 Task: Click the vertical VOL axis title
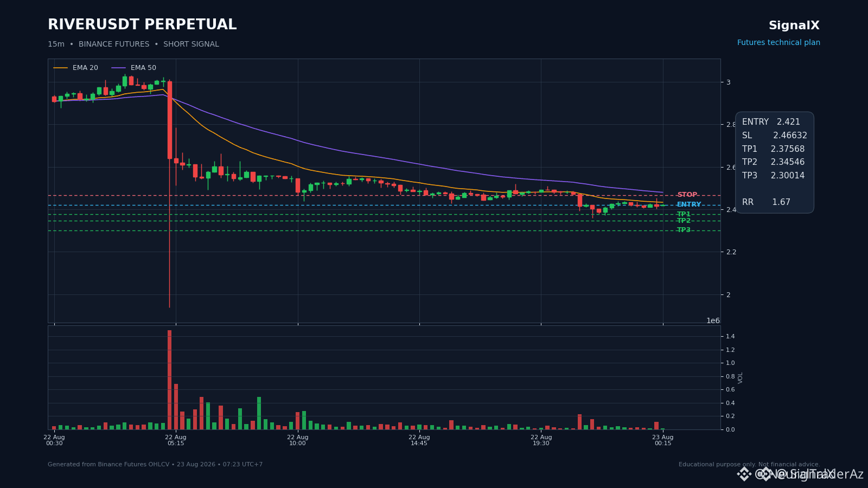(741, 377)
